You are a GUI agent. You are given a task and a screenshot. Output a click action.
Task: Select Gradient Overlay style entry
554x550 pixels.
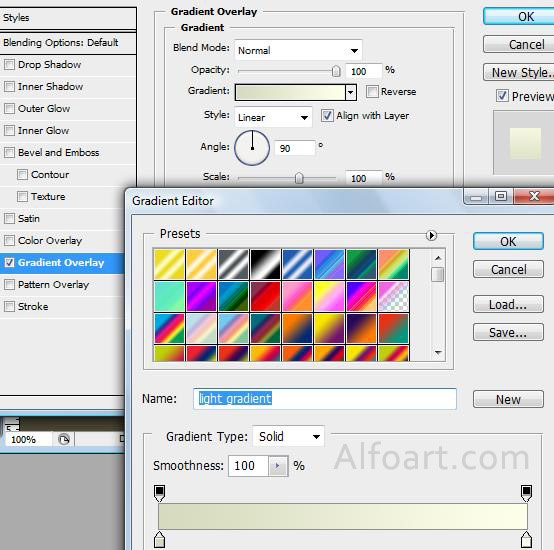click(61, 262)
